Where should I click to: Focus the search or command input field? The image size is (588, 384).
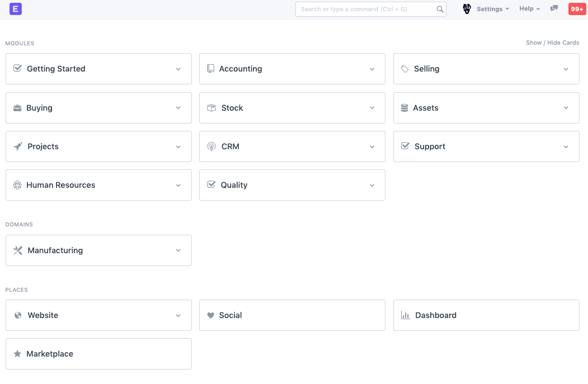coord(366,9)
